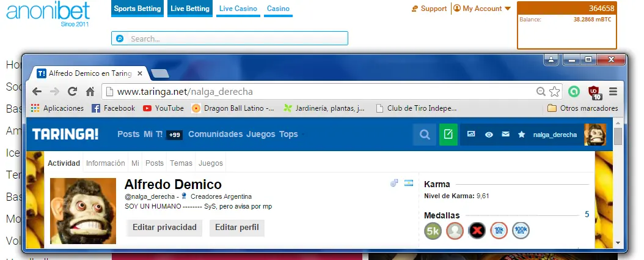Open Taringa activity monitor icon

pos(471,134)
